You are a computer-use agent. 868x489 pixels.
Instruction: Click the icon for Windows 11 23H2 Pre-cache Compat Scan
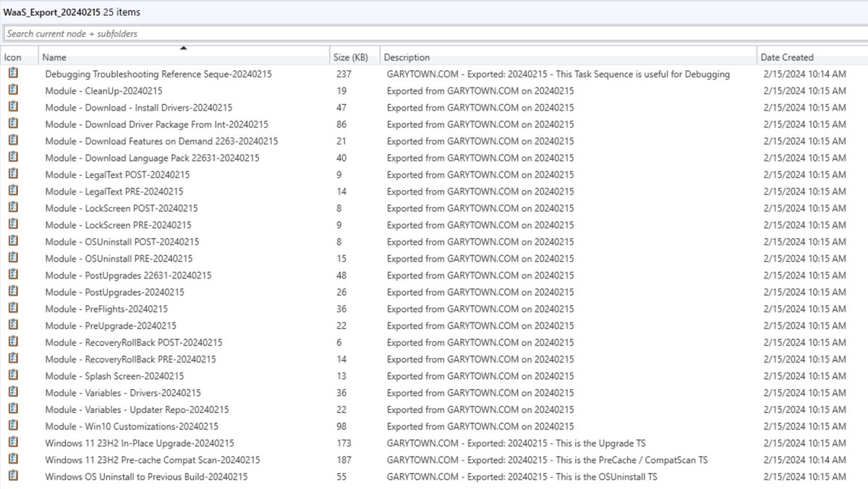pos(13,459)
